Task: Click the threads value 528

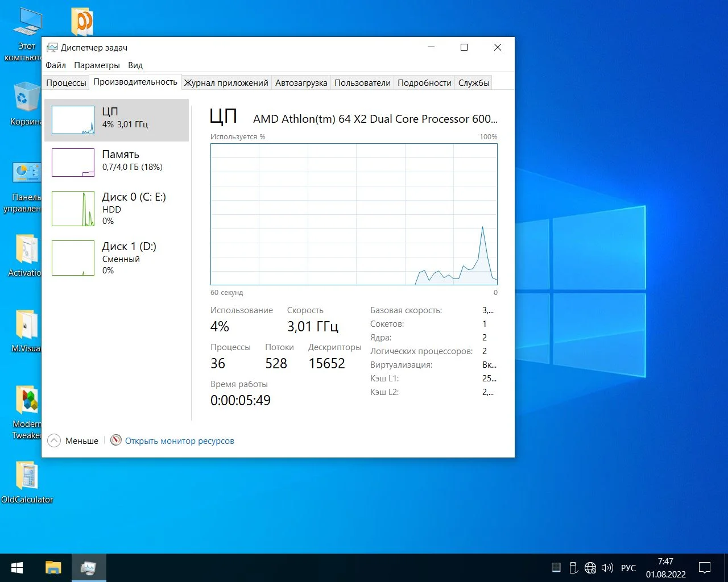Action: click(x=276, y=363)
